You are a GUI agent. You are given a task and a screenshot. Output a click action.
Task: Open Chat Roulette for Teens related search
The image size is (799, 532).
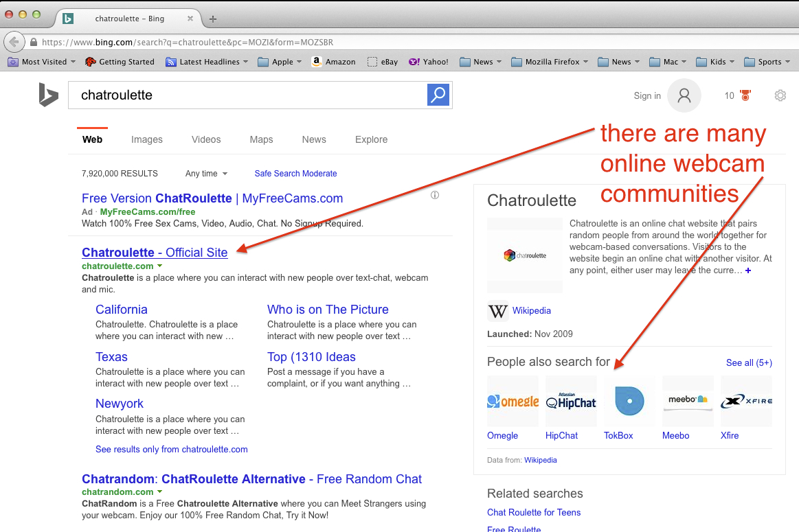pyautogui.click(x=534, y=513)
